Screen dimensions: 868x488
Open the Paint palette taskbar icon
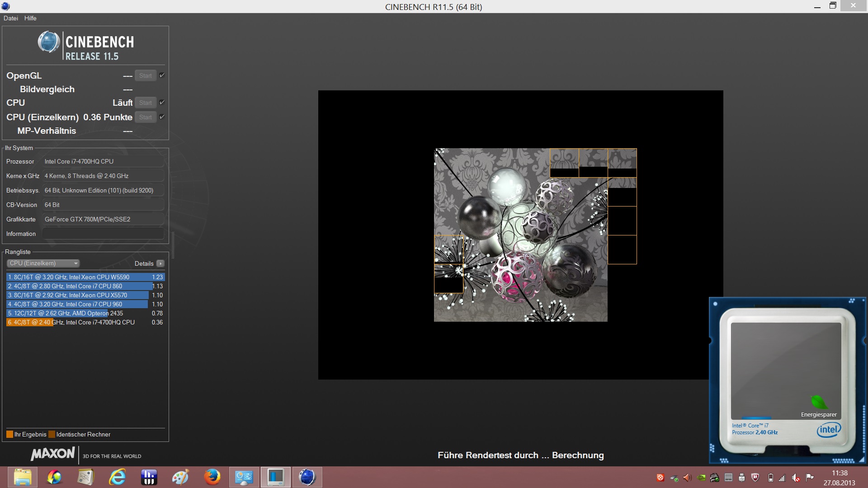(x=180, y=477)
